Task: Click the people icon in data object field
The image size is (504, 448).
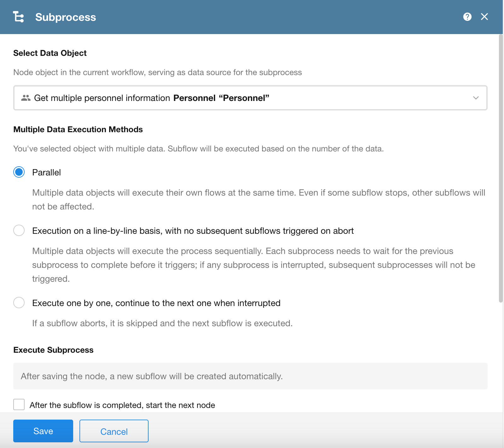Action: pos(26,98)
